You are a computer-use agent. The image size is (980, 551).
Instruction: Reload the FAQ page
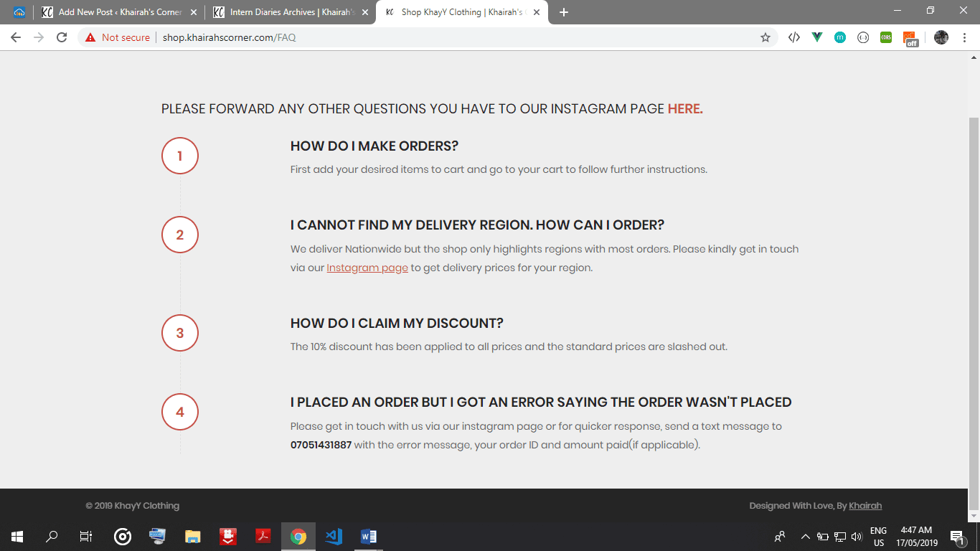[62, 37]
